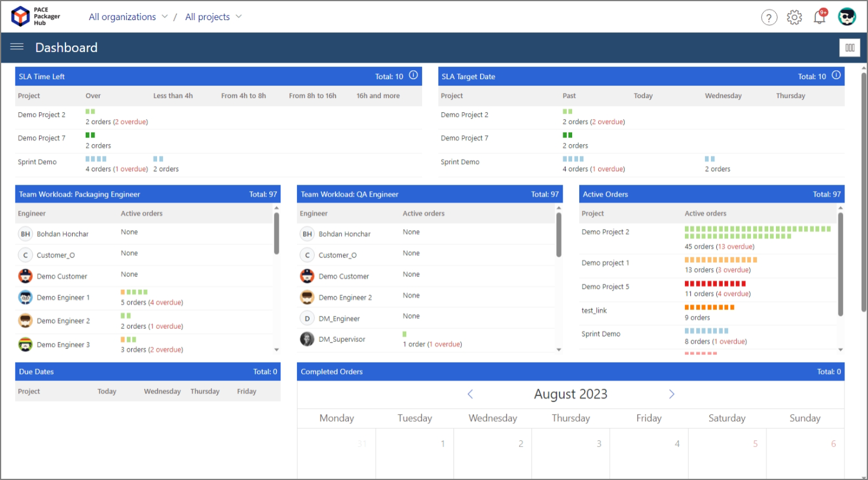Click '3 overdue' link for Demo project 1
868x480 pixels.
point(734,270)
